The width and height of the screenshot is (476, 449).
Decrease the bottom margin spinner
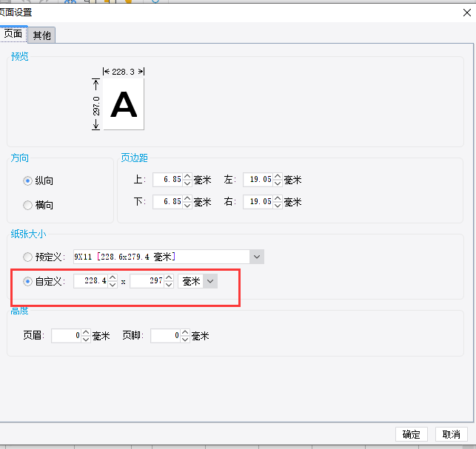tap(187, 206)
